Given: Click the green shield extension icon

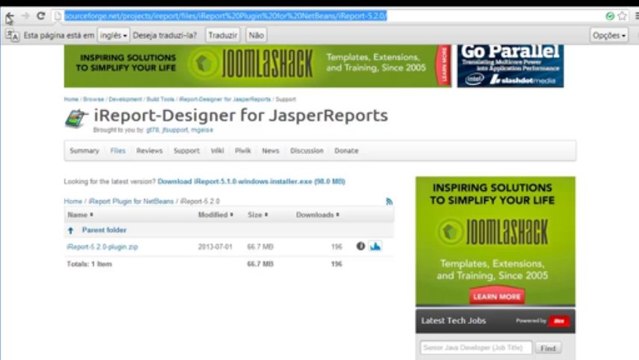Looking at the screenshot, I should coord(610,16).
